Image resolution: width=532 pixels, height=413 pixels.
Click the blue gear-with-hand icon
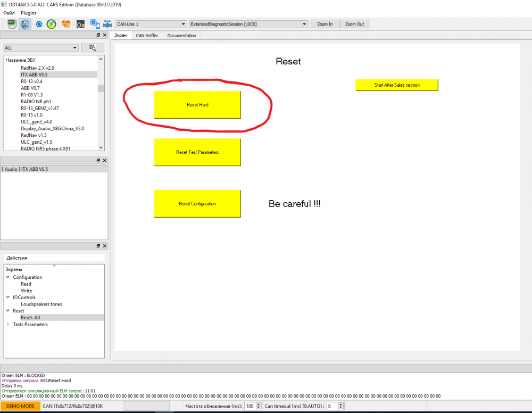pos(95,24)
